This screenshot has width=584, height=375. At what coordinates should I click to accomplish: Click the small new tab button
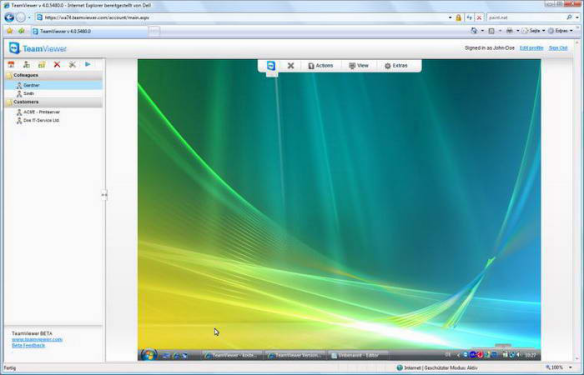pyautogui.click(x=154, y=31)
